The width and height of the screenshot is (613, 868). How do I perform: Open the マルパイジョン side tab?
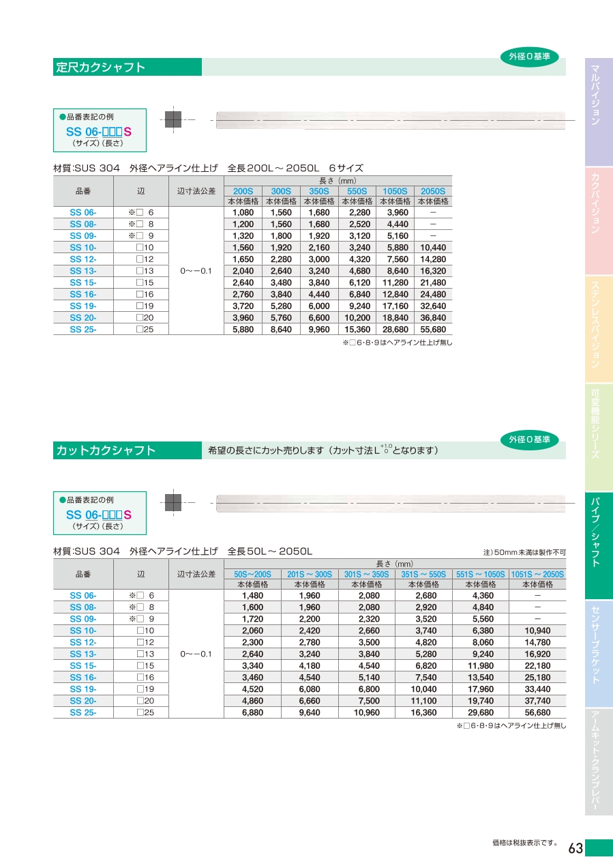pos(598,111)
